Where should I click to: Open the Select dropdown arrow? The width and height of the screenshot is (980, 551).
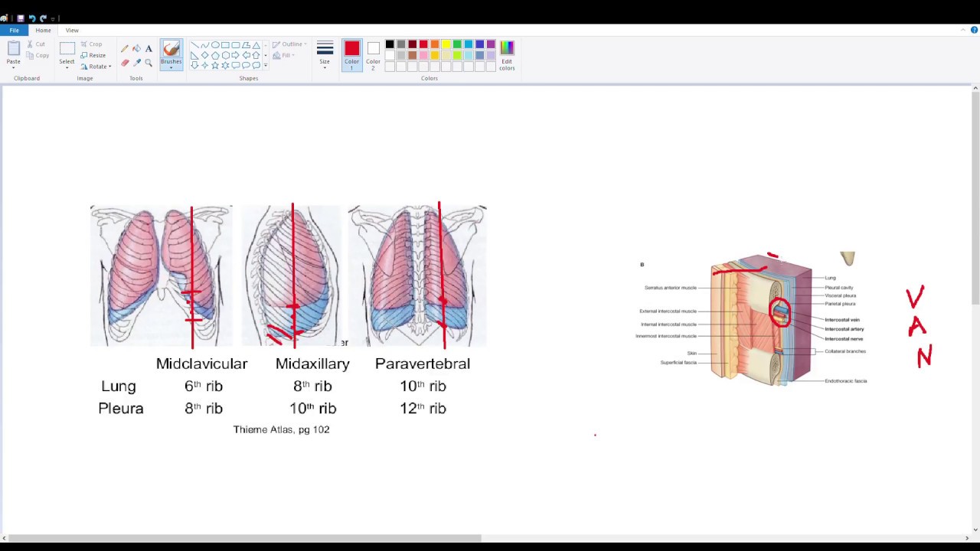pos(67,67)
